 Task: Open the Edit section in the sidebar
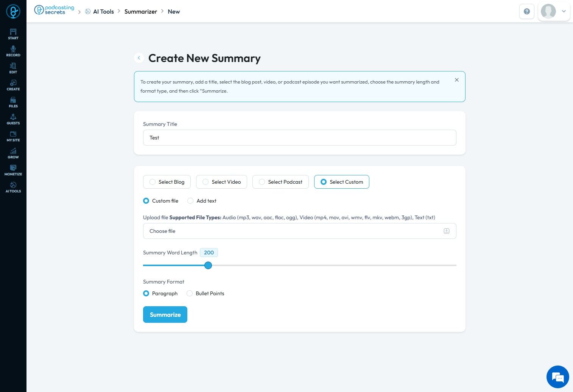13,68
